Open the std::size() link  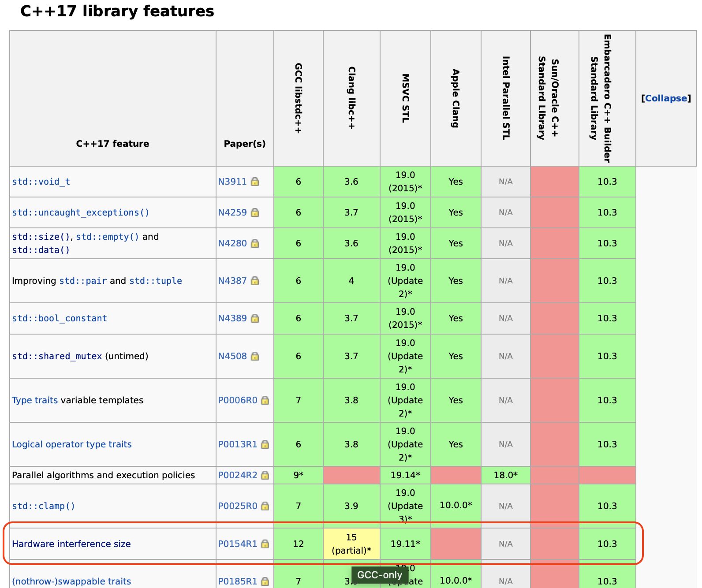(x=41, y=237)
